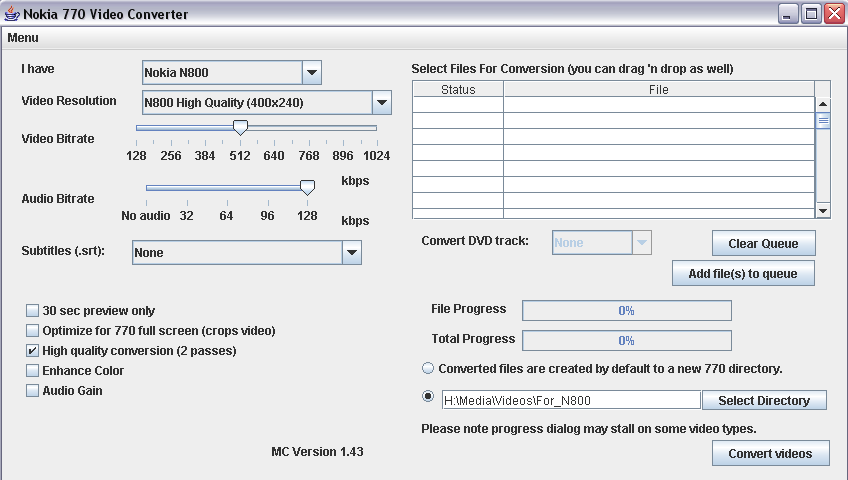The width and height of the screenshot is (848, 480).
Task: Click the first empty row in queue table
Action: [x=613, y=105]
